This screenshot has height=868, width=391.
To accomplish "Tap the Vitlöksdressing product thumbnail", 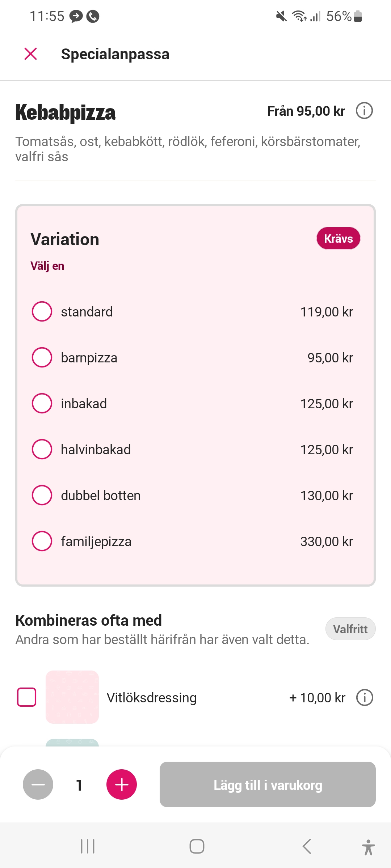I will [72, 697].
